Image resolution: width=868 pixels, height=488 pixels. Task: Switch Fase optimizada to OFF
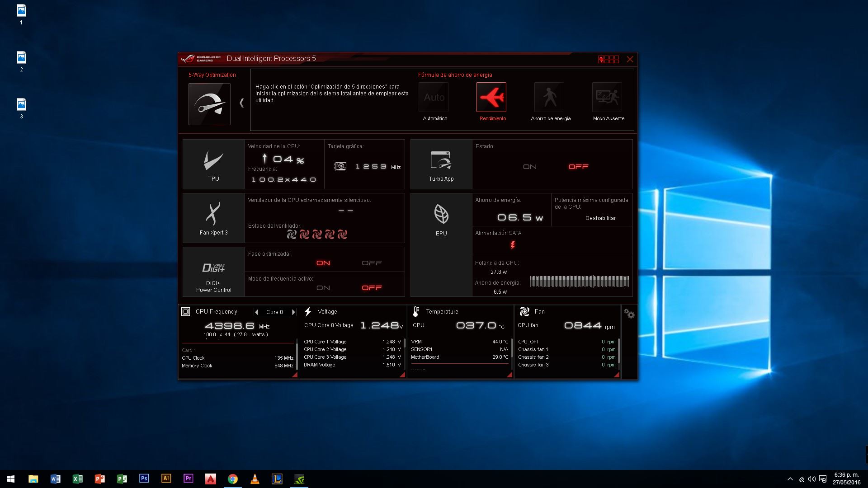coord(372,263)
